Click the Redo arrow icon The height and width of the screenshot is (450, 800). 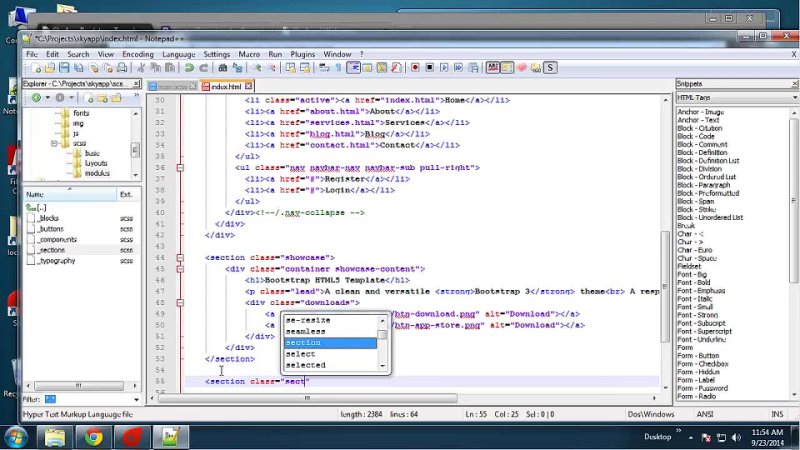click(x=204, y=68)
